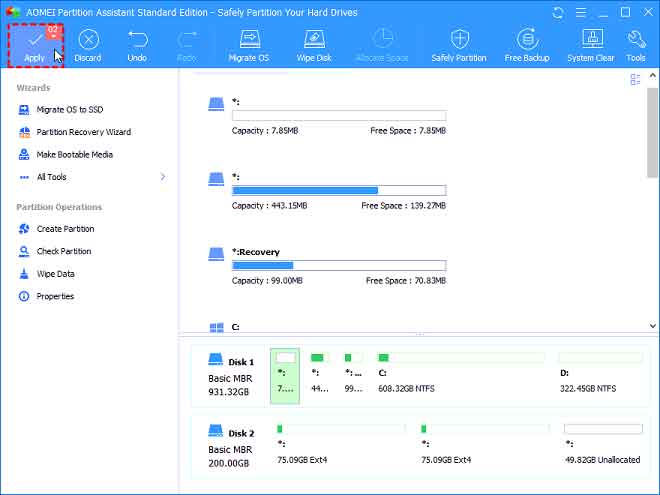Undo the last partition operation
The image size is (660, 495).
coord(137,46)
